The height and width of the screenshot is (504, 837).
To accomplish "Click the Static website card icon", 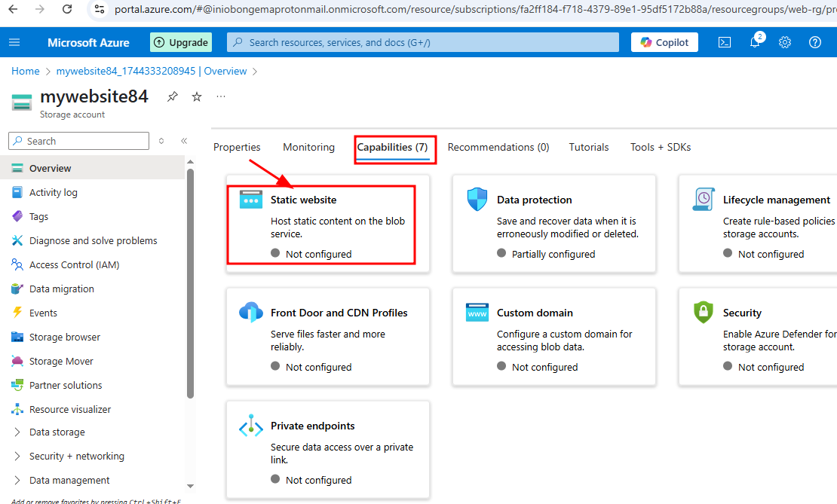I will [251, 200].
